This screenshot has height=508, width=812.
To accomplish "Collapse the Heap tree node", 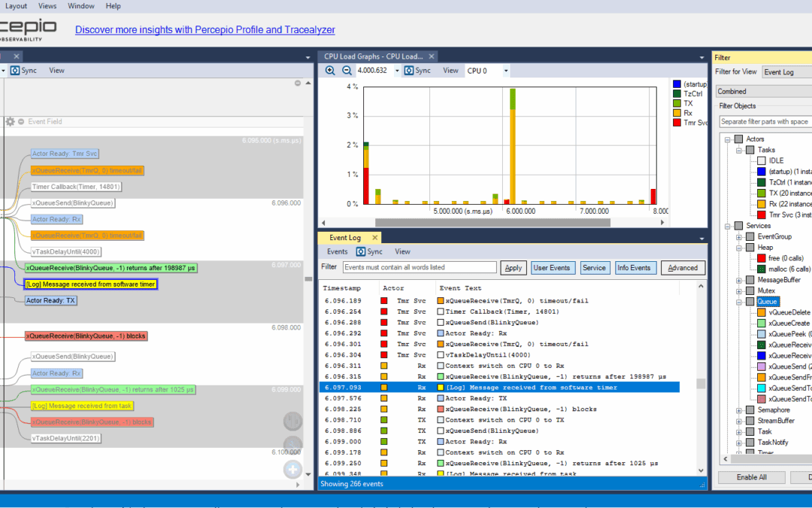I will tap(739, 248).
